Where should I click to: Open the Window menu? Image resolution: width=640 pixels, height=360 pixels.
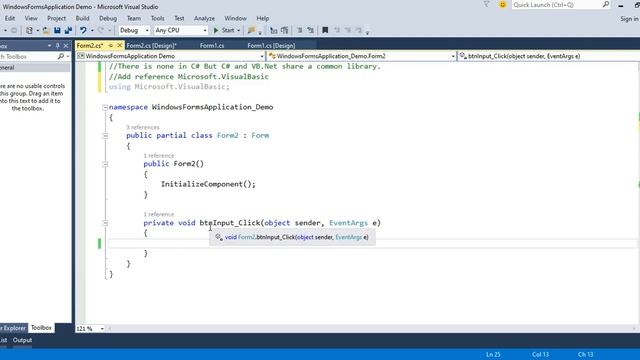(x=236, y=18)
